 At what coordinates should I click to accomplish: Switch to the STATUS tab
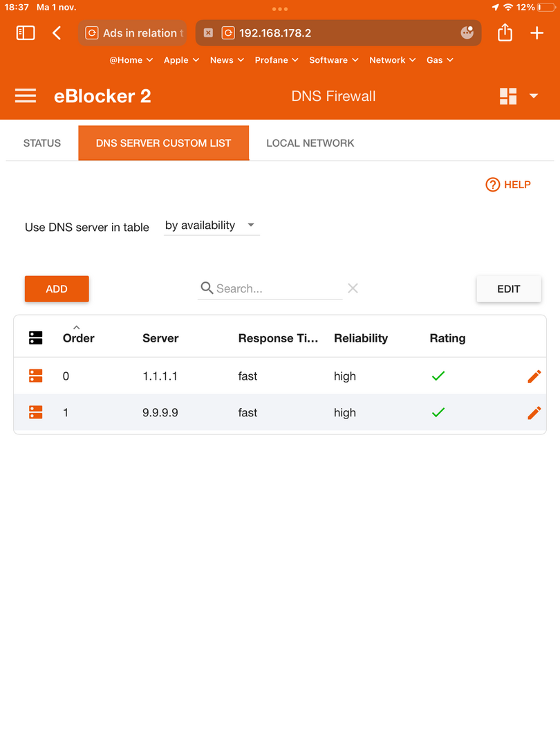[x=42, y=143]
